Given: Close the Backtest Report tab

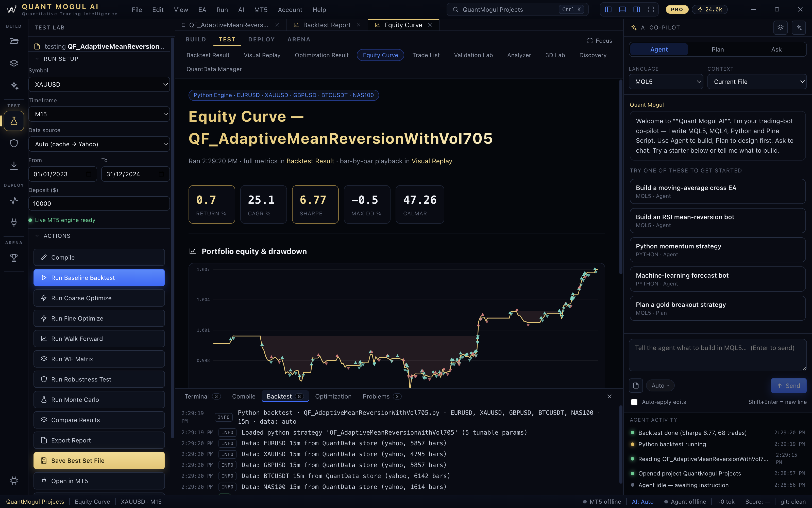Looking at the screenshot, I should tap(358, 25).
